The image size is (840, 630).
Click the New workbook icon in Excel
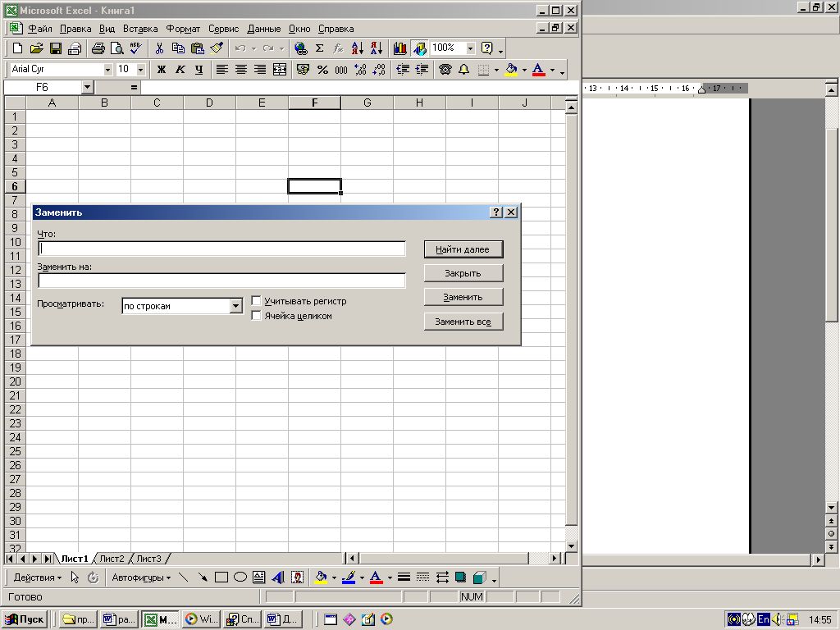click(17, 48)
